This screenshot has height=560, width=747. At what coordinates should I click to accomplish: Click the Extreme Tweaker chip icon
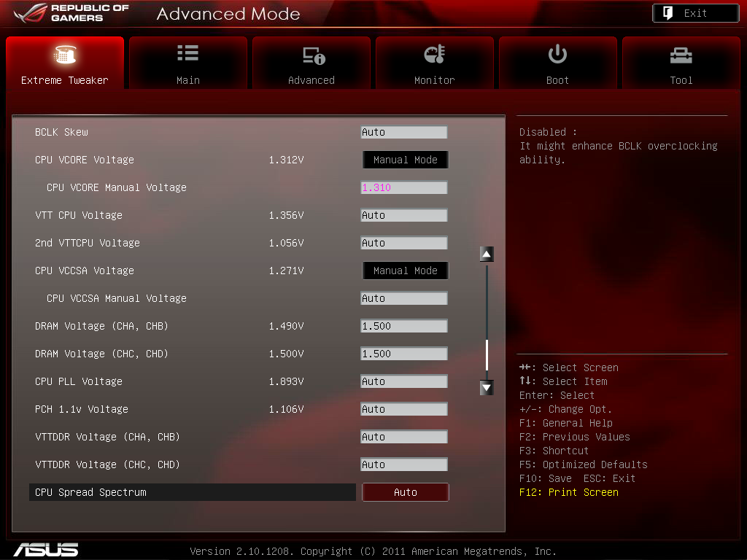click(65, 54)
